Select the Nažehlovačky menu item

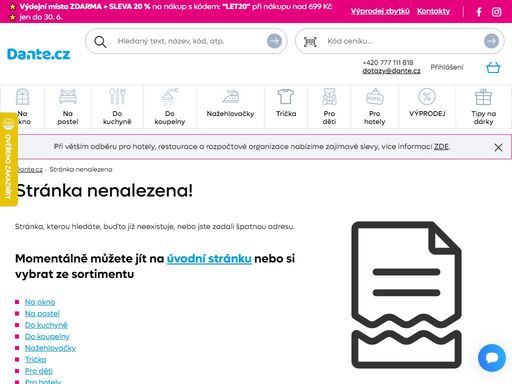(230, 107)
